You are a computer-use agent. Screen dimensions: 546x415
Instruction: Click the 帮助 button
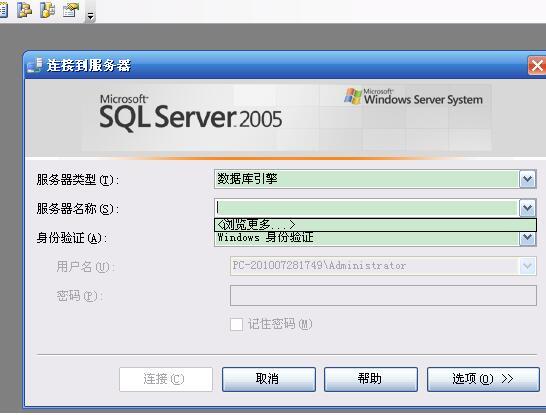(x=371, y=379)
